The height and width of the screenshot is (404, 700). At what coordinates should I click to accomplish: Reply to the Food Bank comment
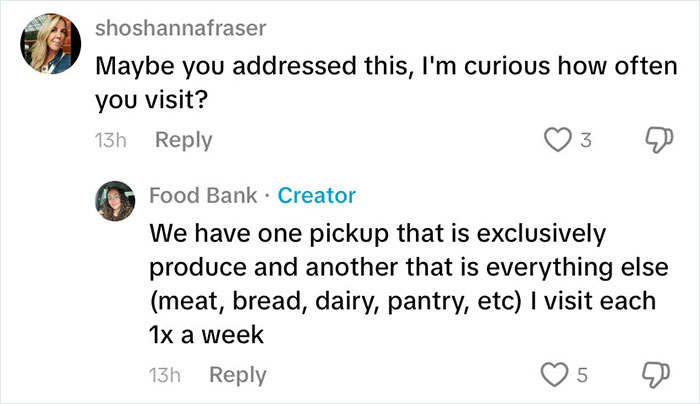[238, 375]
